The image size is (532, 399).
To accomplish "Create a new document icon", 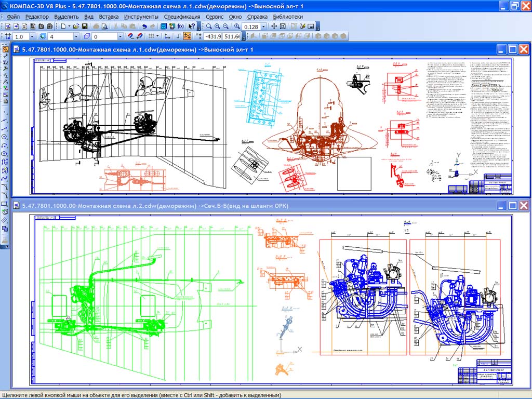I will click(x=63, y=26).
